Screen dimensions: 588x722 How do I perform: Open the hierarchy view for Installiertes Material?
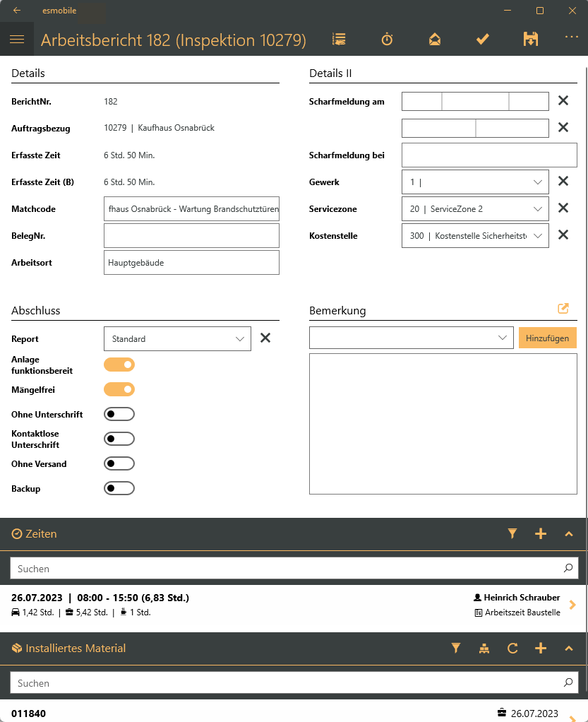point(484,649)
